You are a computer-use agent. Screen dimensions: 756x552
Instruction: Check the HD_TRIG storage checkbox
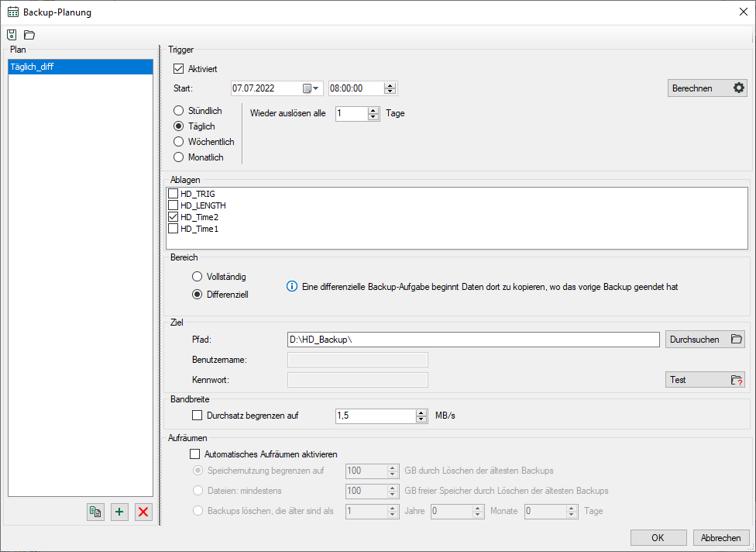point(174,194)
